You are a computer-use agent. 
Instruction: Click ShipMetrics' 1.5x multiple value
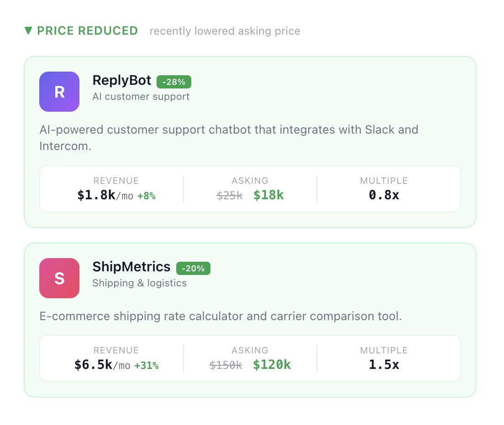(x=383, y=365)
